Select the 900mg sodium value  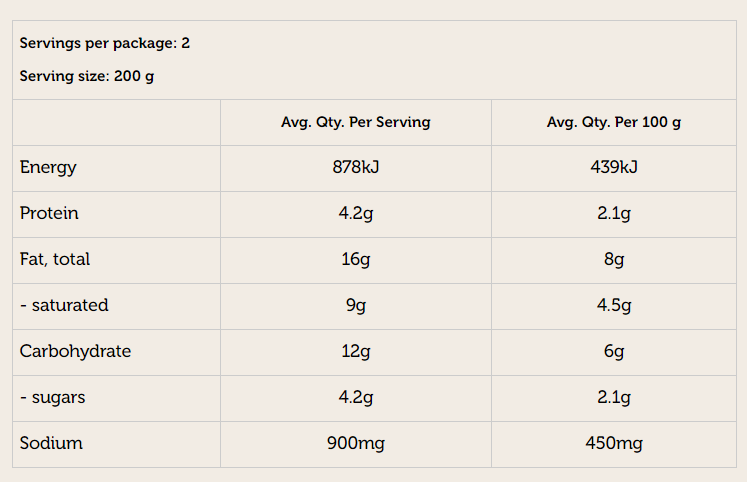pyautogui.click(x=356, y=443)
